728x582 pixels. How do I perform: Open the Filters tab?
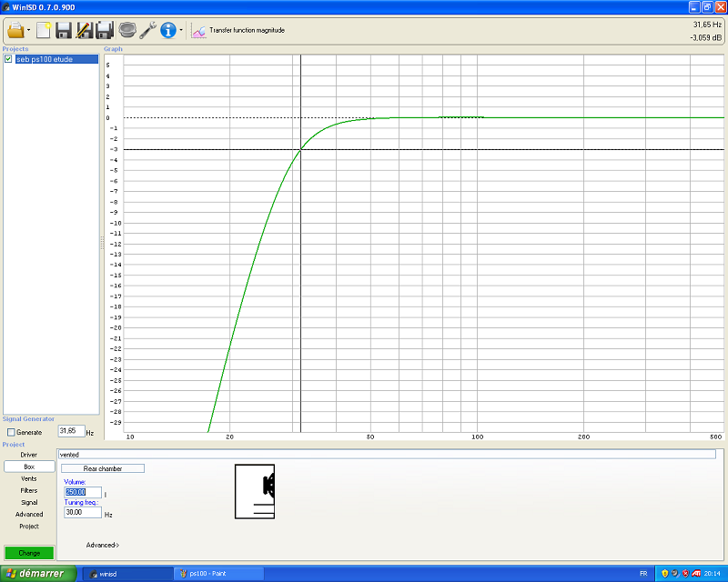click(x=29, y=490)
